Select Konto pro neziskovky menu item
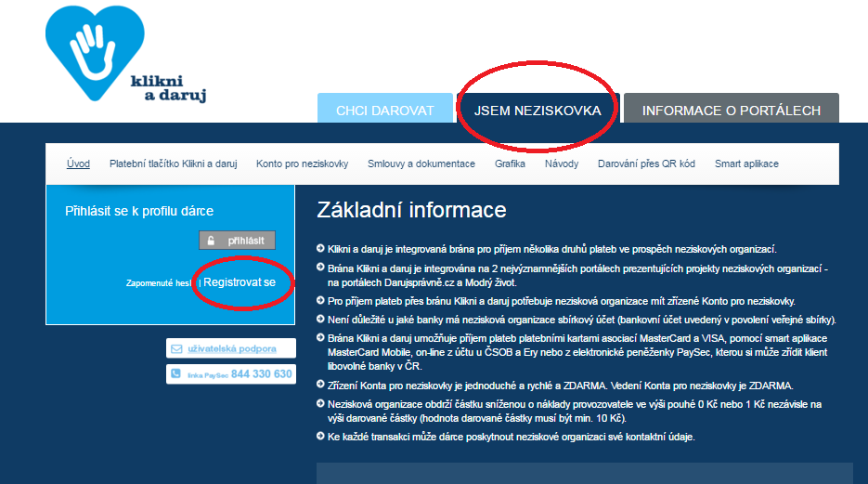 (303, 164)
